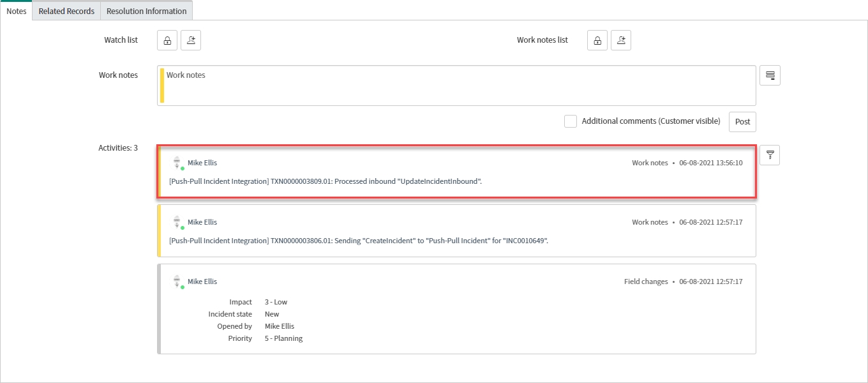The image size is (868, 383).
Task: Switch to the Notes tab
Action: click(x=16, y=11)
